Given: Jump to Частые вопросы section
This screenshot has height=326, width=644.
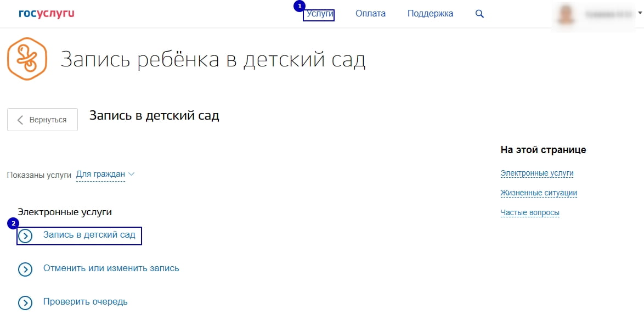Looking at the screenshot, I should coord(529,213).
